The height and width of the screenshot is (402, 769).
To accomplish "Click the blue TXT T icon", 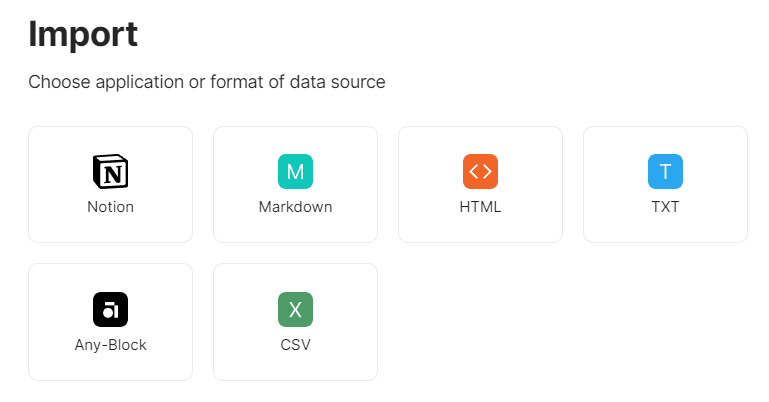I will 665,172.
